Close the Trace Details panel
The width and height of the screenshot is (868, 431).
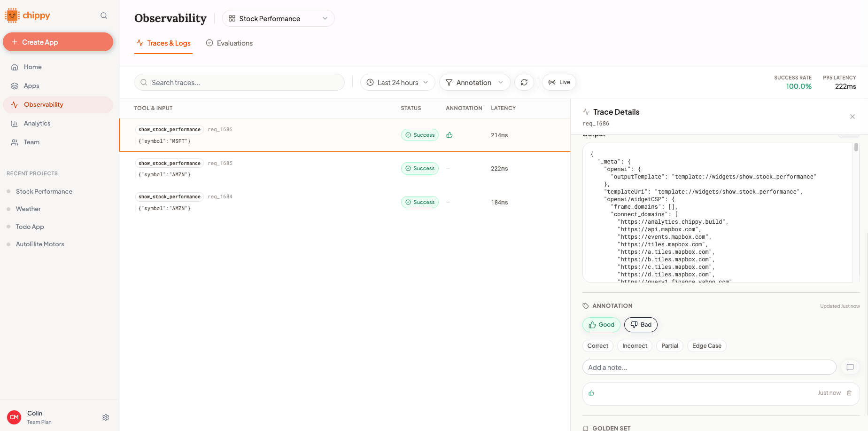pos(852,117)
